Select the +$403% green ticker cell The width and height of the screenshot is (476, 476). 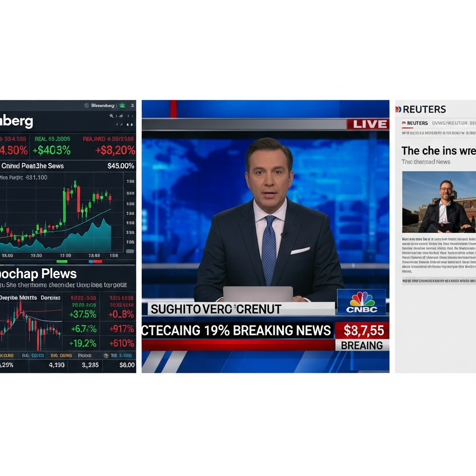(x=51, y=150)
